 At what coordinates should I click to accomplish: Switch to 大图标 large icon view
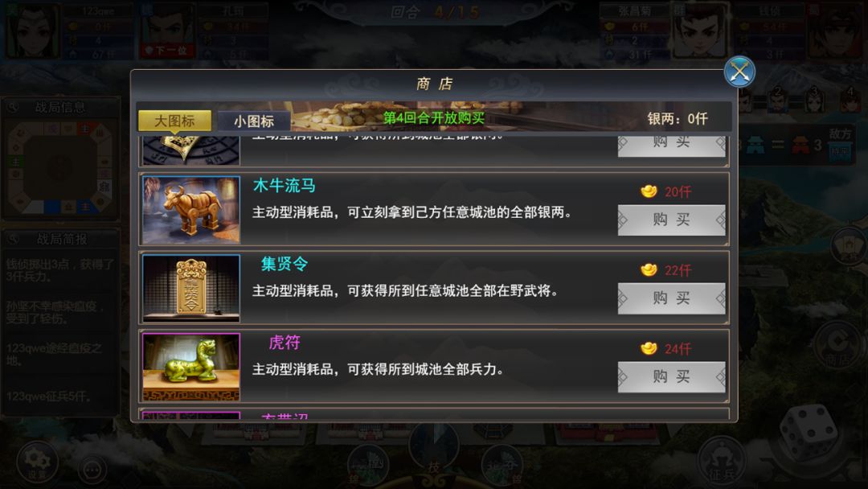(x=175, y=120)
